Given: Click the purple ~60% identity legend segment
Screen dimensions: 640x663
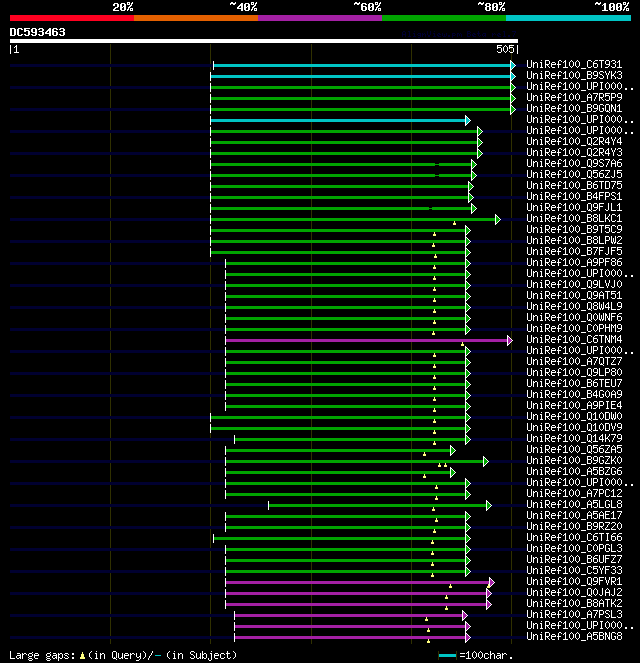Looking at the screenshot, I should point(320,18).
